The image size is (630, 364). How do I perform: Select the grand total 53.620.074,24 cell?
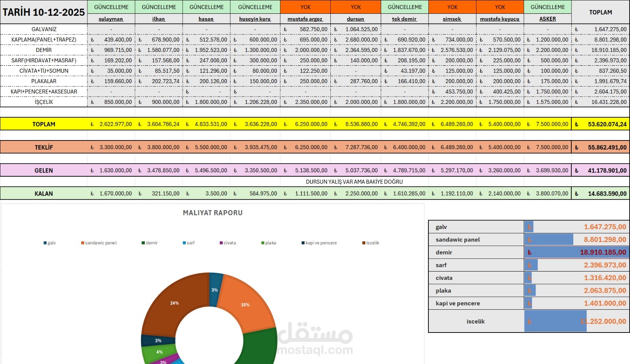(x=600, y=124)
